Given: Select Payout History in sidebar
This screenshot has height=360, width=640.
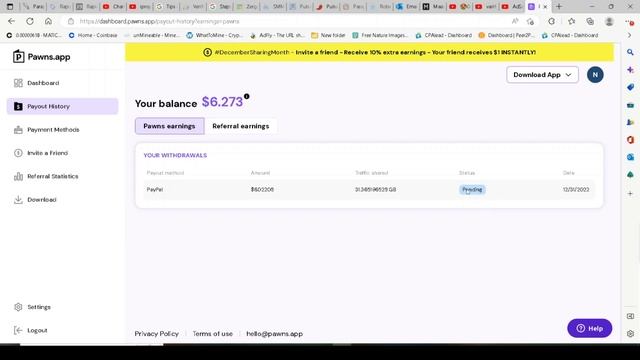Looking at the screenshot, I should click(x=62, y=106).
